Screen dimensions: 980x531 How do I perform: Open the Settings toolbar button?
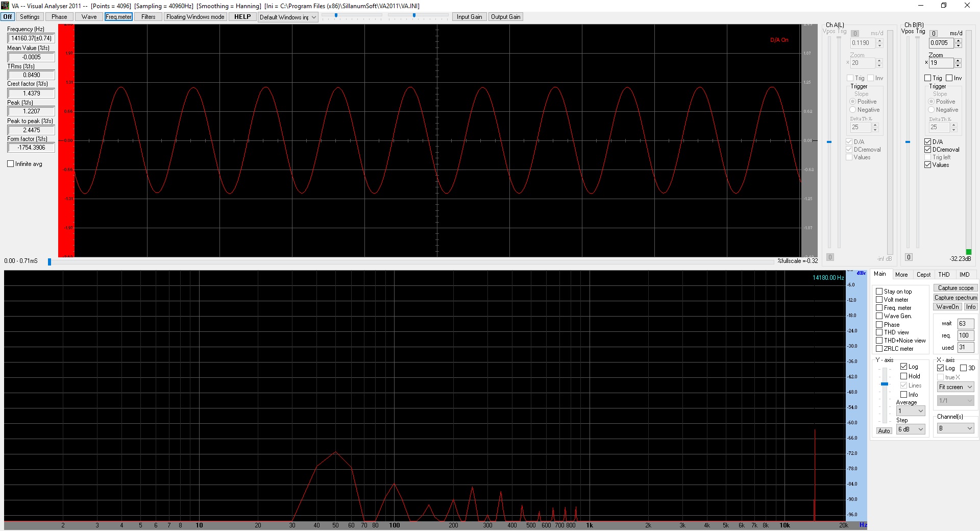click(x=30, y=17)
